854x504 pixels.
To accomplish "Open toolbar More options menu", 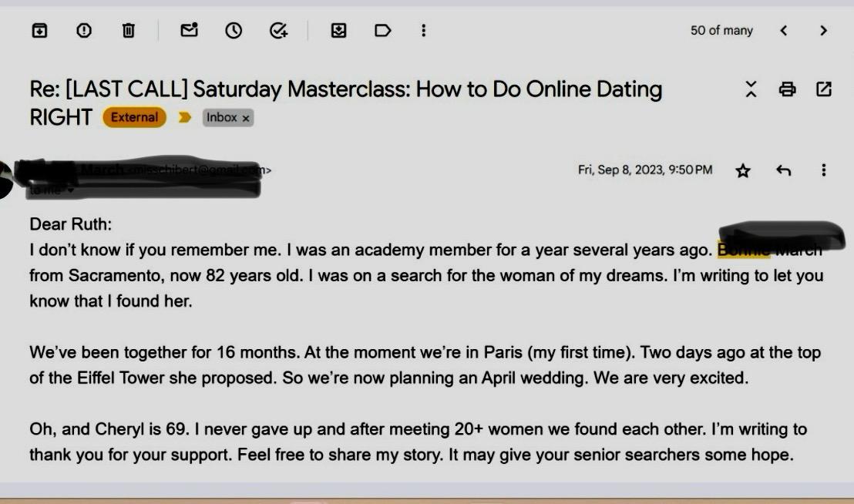I will pos(423,30).
